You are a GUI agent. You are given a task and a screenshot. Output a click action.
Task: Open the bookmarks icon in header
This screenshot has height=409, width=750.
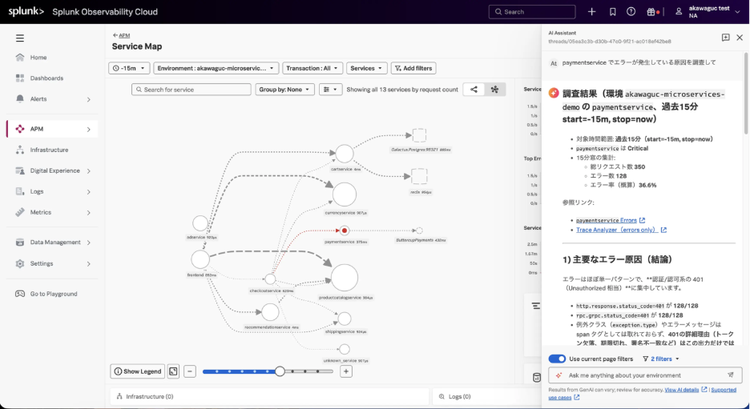point(612,11)
